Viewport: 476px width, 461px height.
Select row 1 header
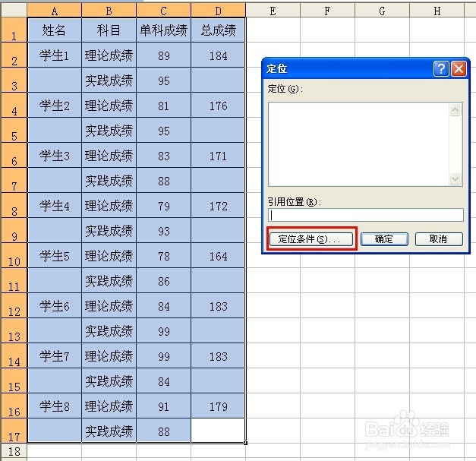[14, 30]
